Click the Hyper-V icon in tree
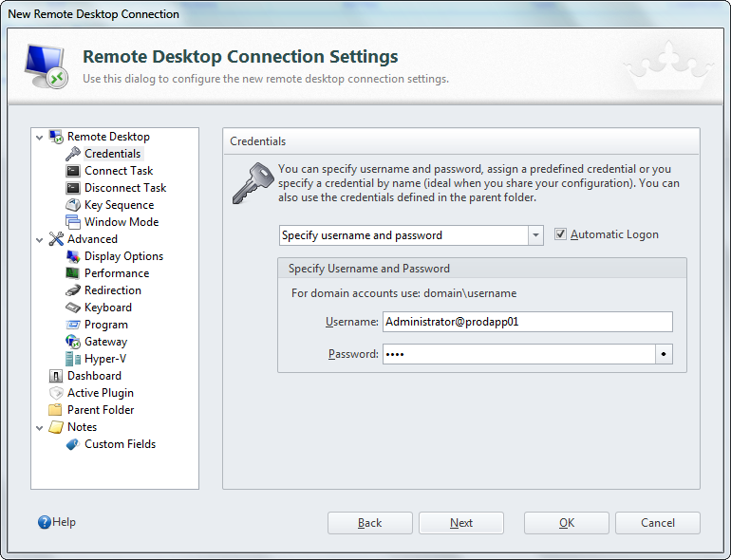731x560 pixels. 73,359
